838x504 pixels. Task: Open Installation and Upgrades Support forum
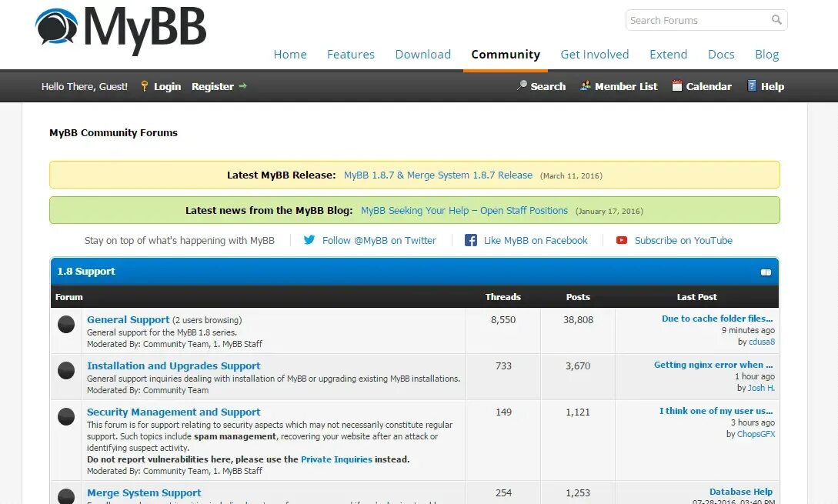[x=174, y=365]
